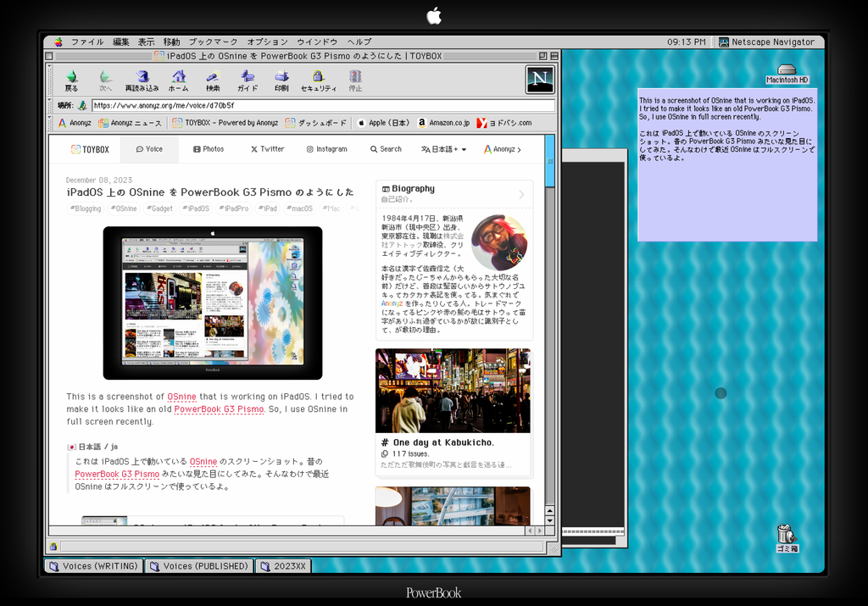Click the TOYBOX site logo

tap(90, 149)
